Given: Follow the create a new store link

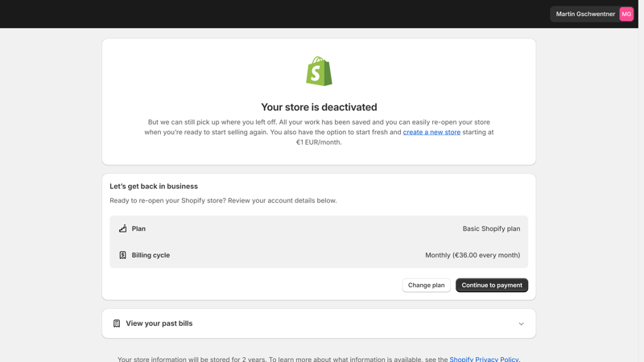Looking at the screenshot, I should [431, 132].
